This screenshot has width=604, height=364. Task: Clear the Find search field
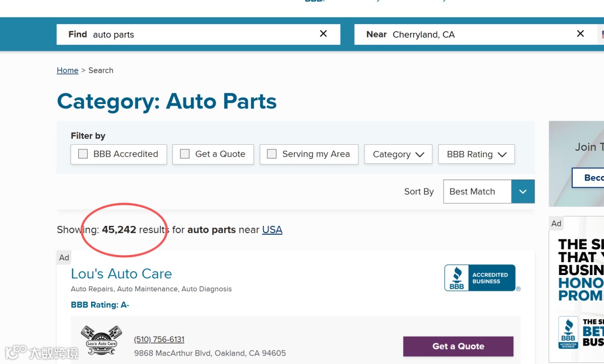(x=323, y=34)
